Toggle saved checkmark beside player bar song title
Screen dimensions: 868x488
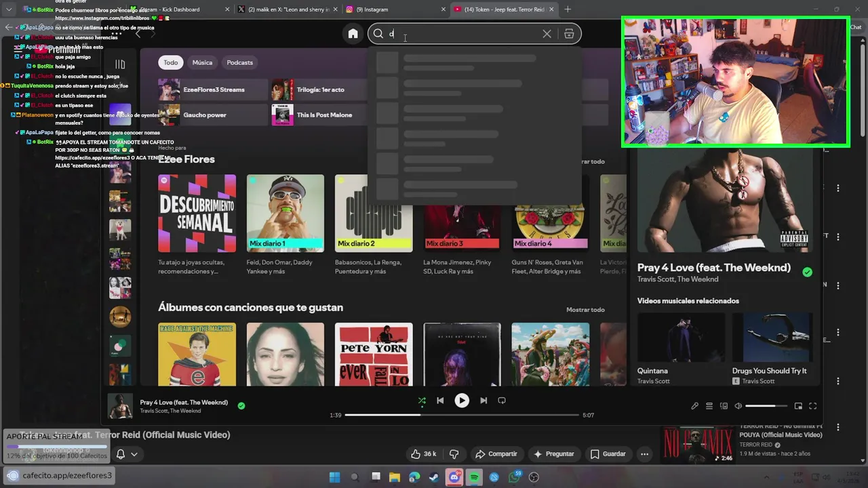click(241, 406)
